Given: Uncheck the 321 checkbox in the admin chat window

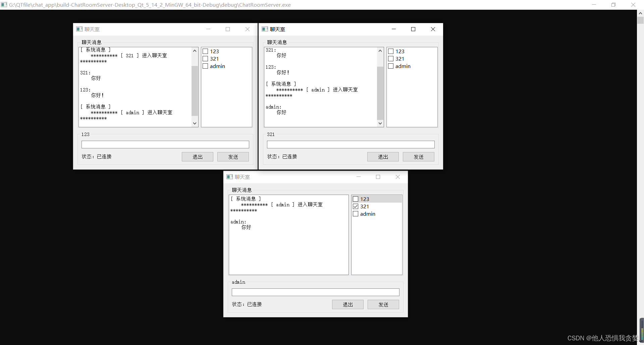Looking at the screenshot, I should (356, 206).
